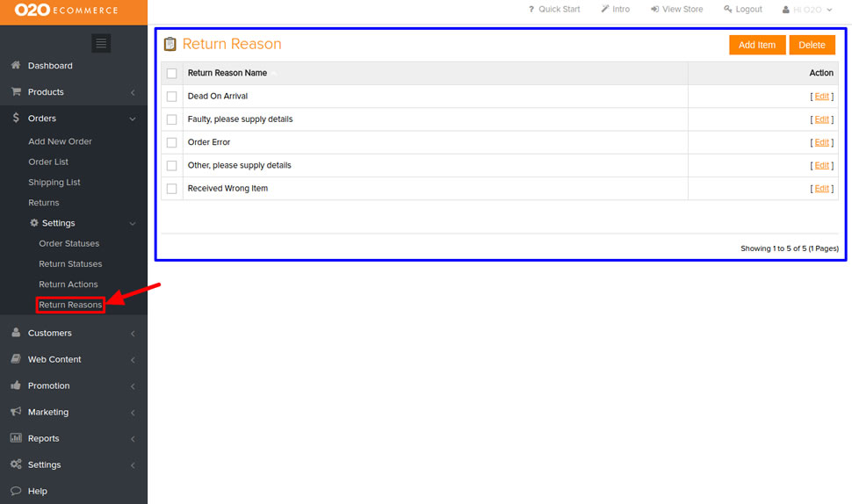The height and width of the screenshot is (504, 852).
Task: Expand the Products menu chevron
Action: pyautogui.click(x=133, y=93)
